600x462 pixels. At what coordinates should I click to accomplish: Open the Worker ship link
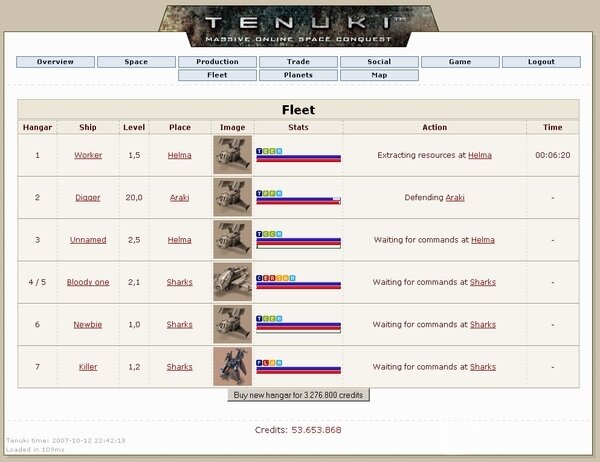88,155
